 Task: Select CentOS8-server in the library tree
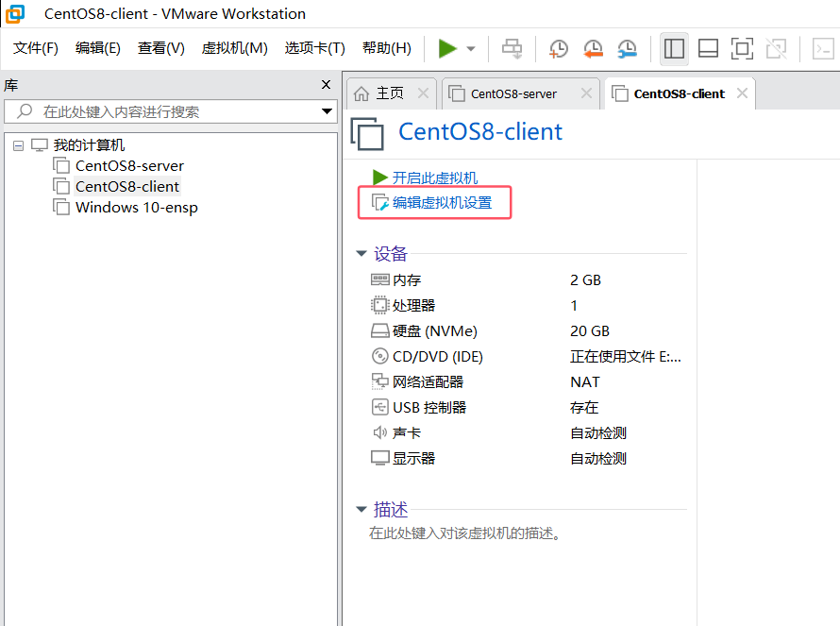pyautogui.click(x=129, y=166)
